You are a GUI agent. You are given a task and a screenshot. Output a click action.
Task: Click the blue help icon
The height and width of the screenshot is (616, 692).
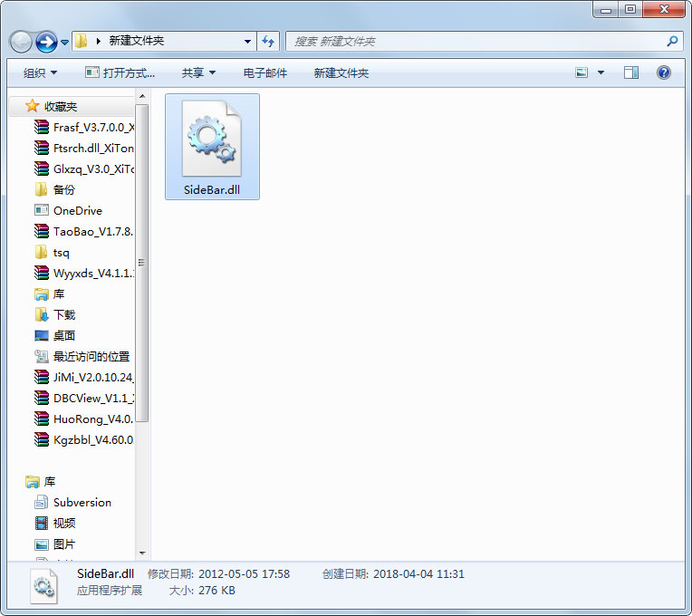tap(663, 72)
